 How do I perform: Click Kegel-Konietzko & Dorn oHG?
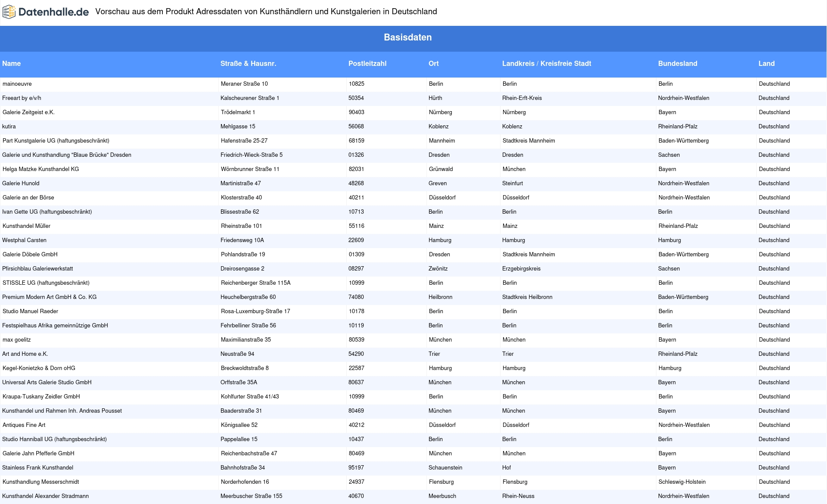[39, 368]
